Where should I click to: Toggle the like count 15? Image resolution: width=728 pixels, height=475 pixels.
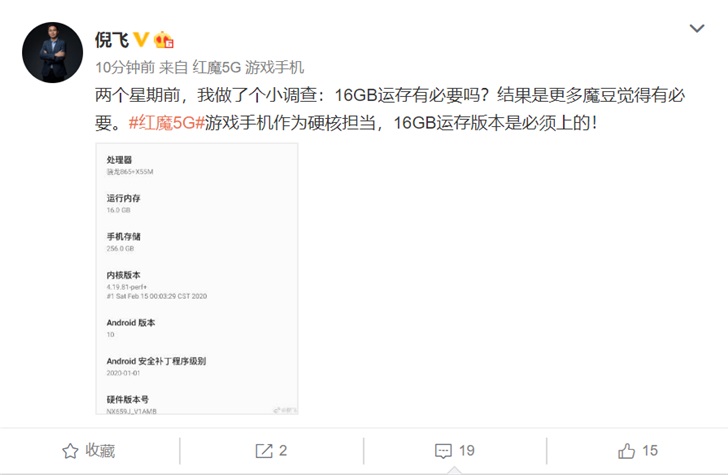click(x=650, y=450)
